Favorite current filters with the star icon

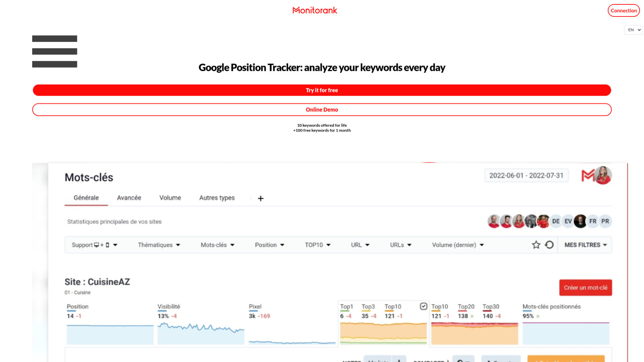[536, 245]
